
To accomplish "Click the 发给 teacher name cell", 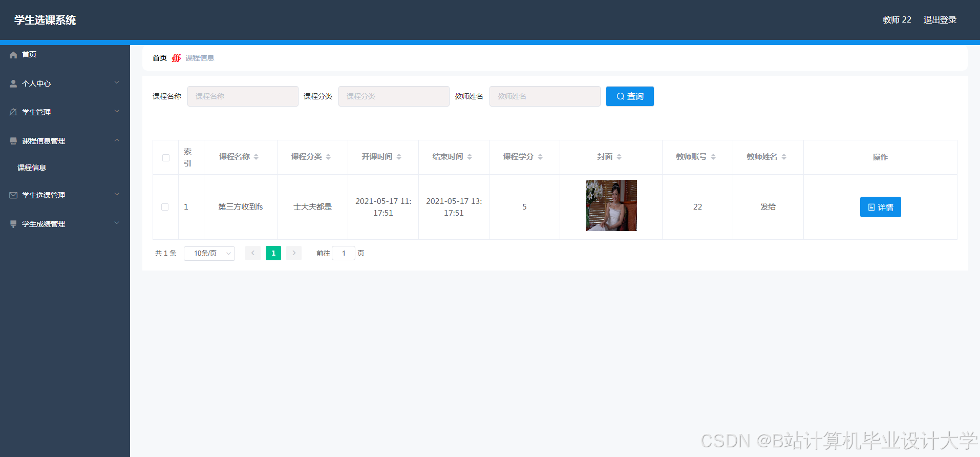I will point(768,207).
